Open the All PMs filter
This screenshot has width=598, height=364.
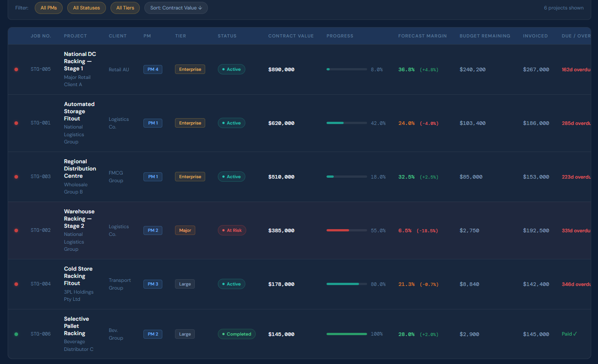(x=48, y=8)
